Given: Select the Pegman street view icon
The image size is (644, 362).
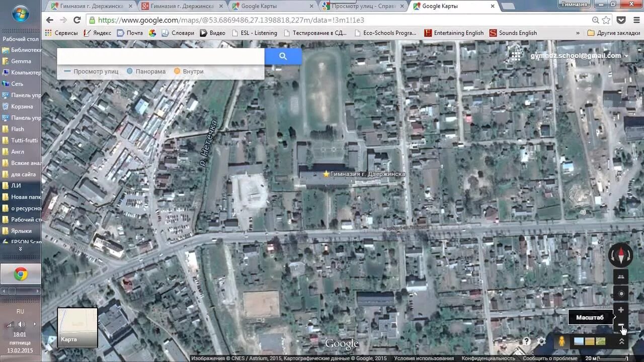Looking at the screenshot, I should [x=561, y=341].
